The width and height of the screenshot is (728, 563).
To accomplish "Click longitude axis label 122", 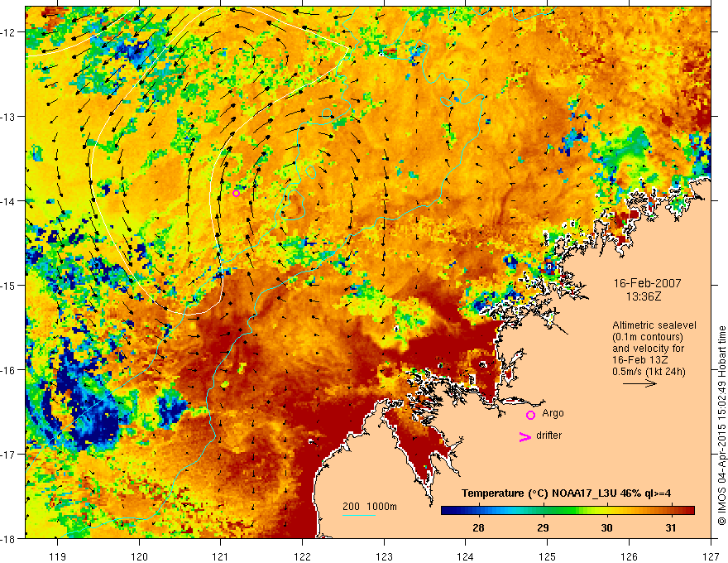I will [x=302, y=556].
